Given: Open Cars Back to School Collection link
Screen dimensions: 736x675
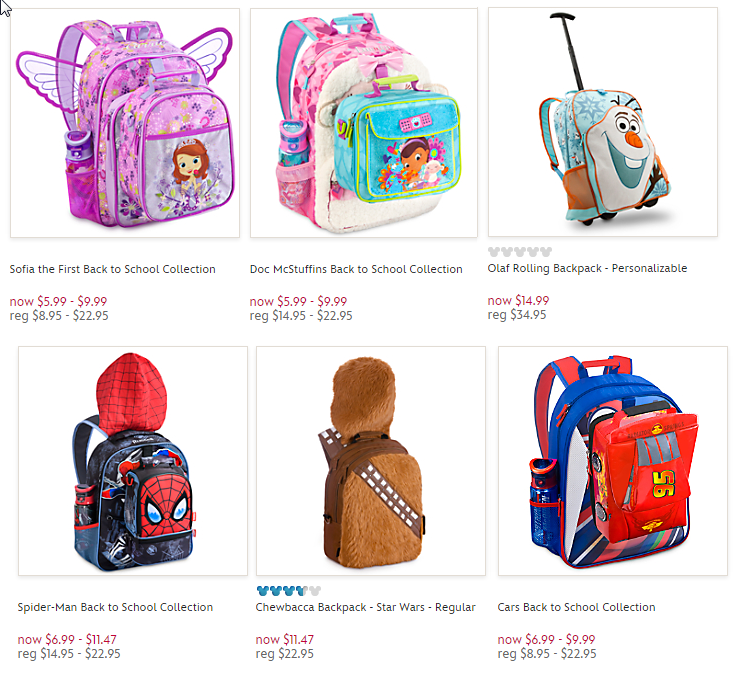Looking at the screenshot, I should [576, 607].
